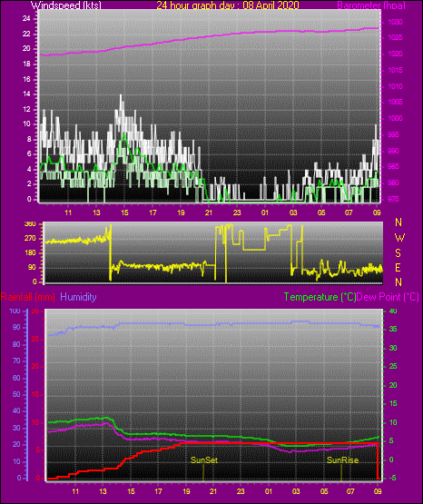Click the W compass direction label
423x504 pixels.
point(399,238)
